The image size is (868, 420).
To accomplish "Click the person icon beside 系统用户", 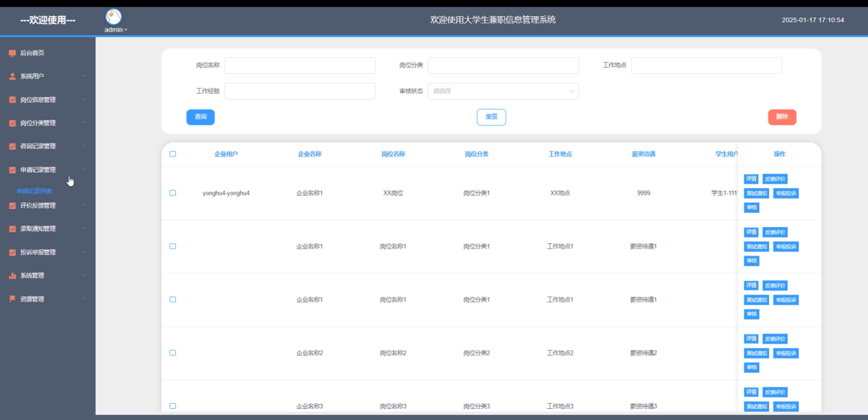I will coord(12,76).
